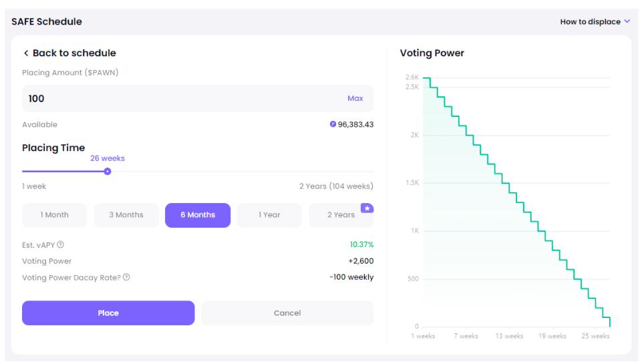Click the Placing Time slider handle
The width and height of the screenshot is (644, 364).
pos(108,172)
